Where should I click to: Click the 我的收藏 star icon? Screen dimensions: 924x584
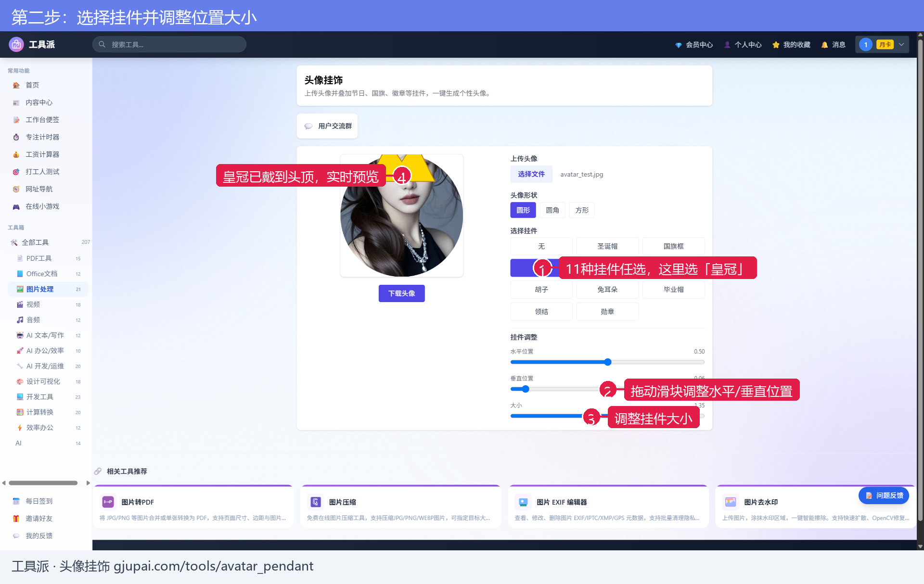coord(776,45)
